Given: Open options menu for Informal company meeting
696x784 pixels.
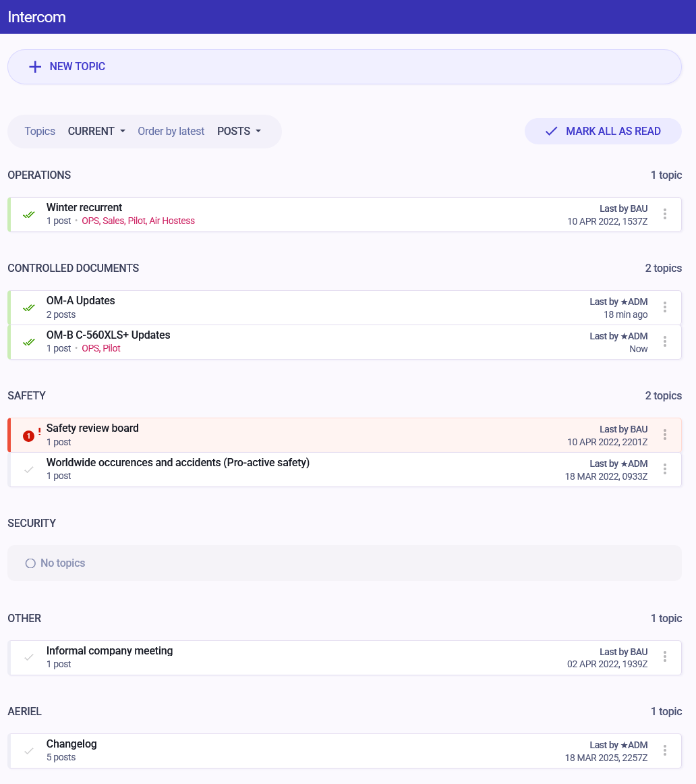Looking at the screenshot, I should click(664, 657).
